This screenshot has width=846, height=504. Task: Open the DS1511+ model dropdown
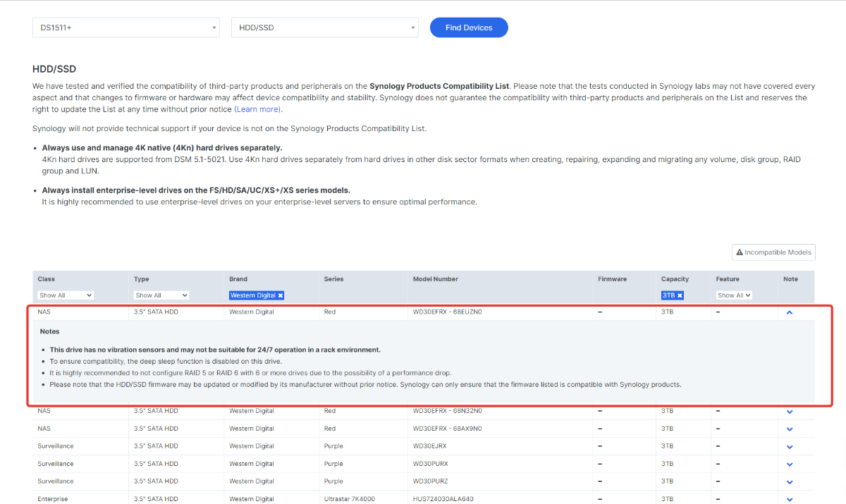126,27
